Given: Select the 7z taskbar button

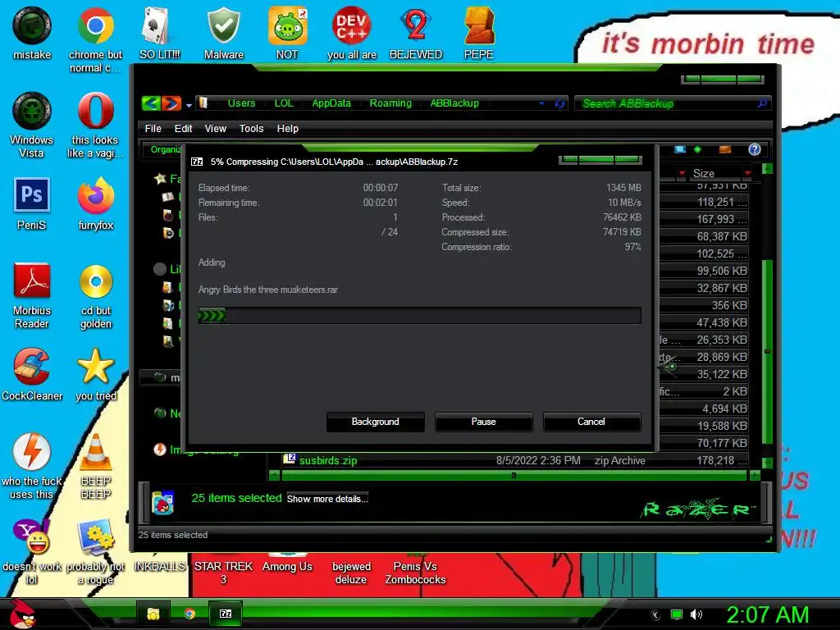Looking at the screenshot, I should (x=226, y=614).
